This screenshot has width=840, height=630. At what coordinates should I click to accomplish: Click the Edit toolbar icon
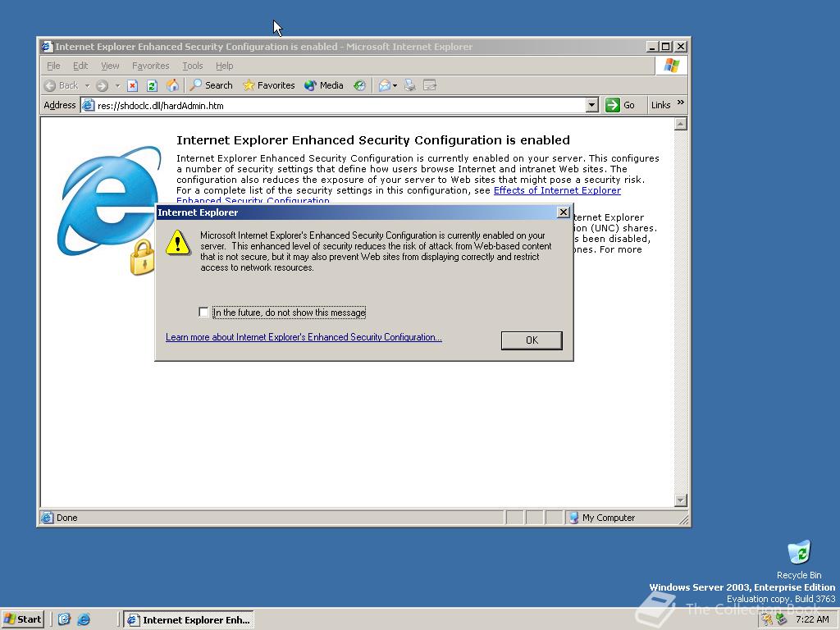click(x=430, y=85)
